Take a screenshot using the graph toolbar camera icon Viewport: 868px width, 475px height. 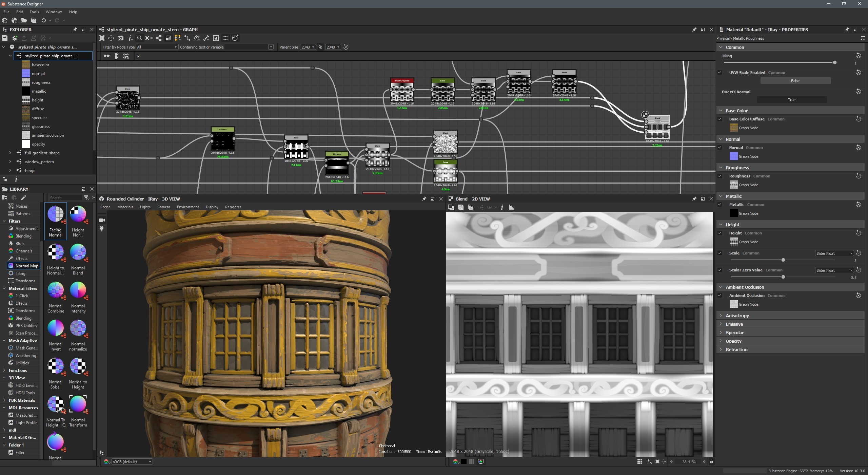click(x=120, y=38)
